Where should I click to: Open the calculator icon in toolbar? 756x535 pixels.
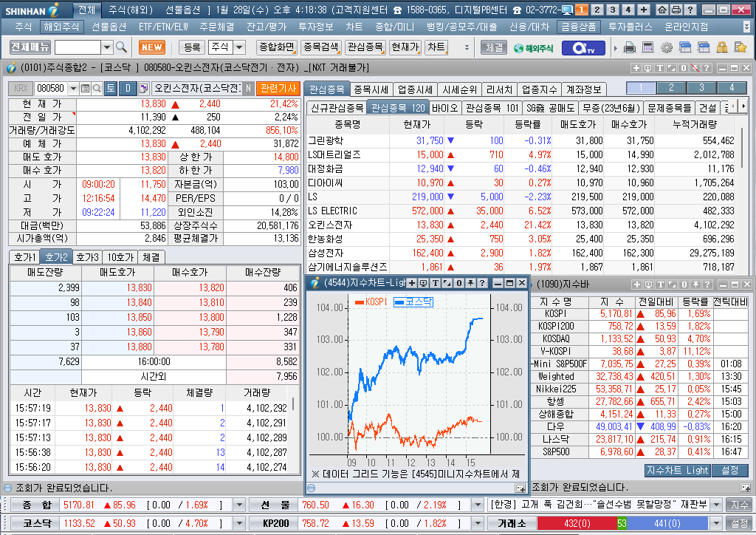point(648,47)
